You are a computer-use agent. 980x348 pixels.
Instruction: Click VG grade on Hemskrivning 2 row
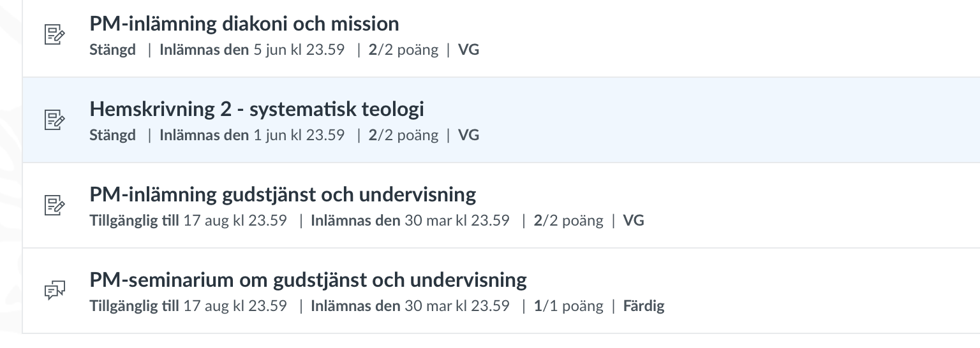point(469,135)
